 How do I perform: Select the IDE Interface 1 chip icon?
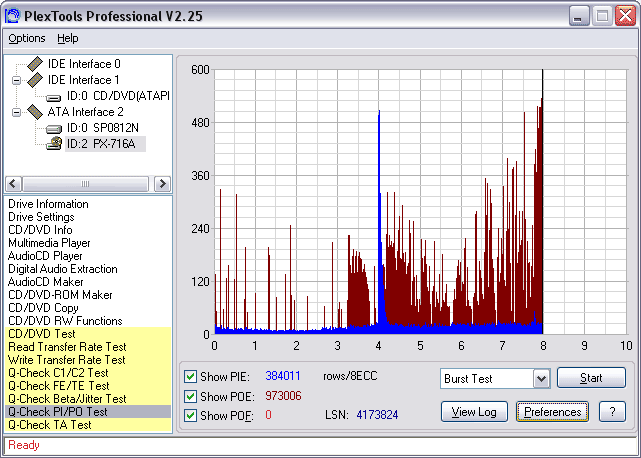(x=35, y=80)
